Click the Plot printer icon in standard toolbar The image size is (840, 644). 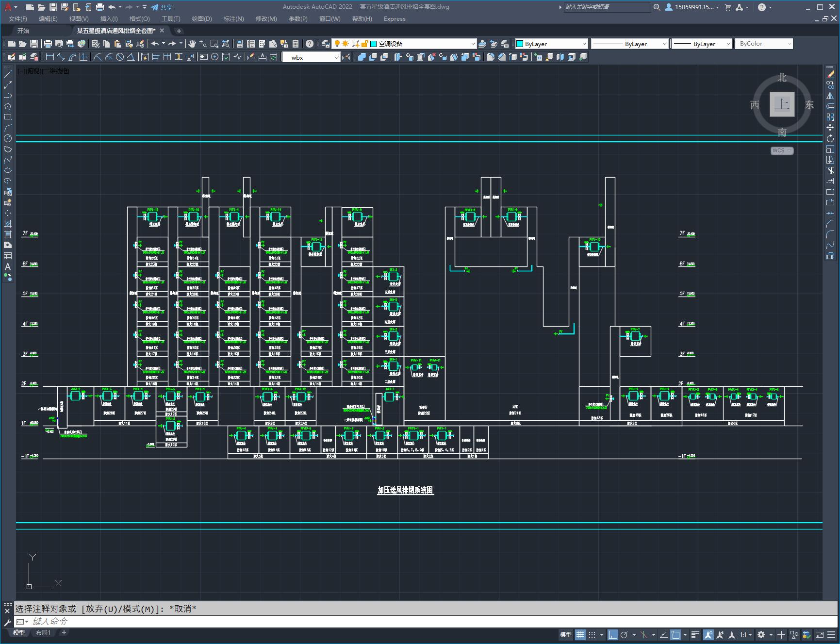click(48, 44)
